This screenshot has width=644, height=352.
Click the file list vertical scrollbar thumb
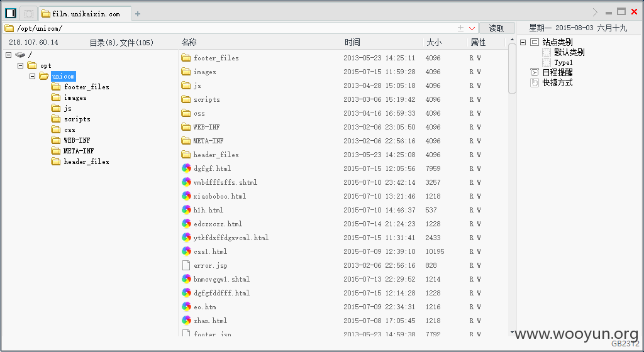click(512, 68)
